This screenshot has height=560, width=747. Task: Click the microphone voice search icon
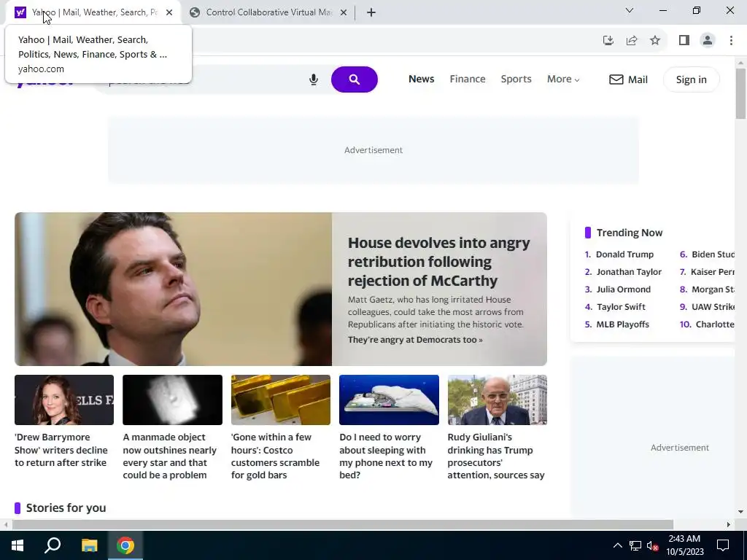point(314,79)
